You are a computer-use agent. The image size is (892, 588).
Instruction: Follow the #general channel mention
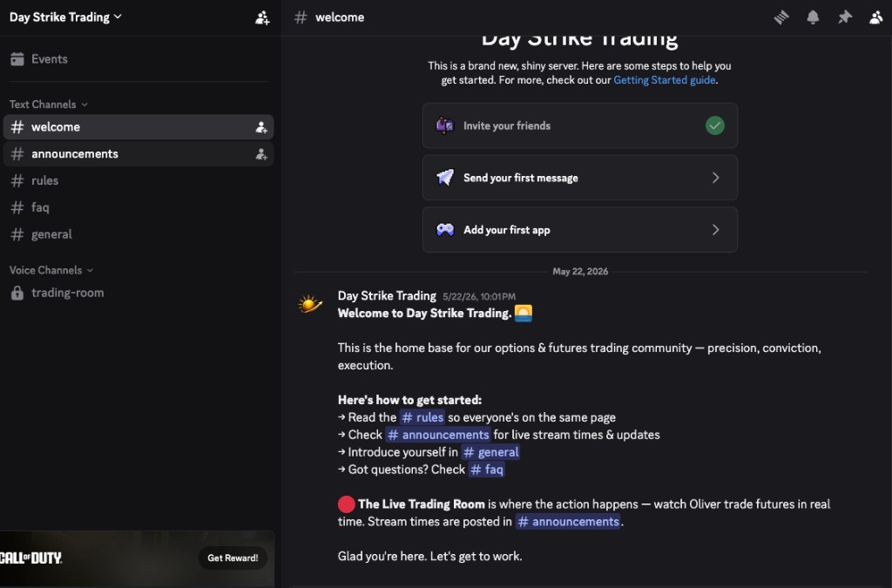point(490,452)
